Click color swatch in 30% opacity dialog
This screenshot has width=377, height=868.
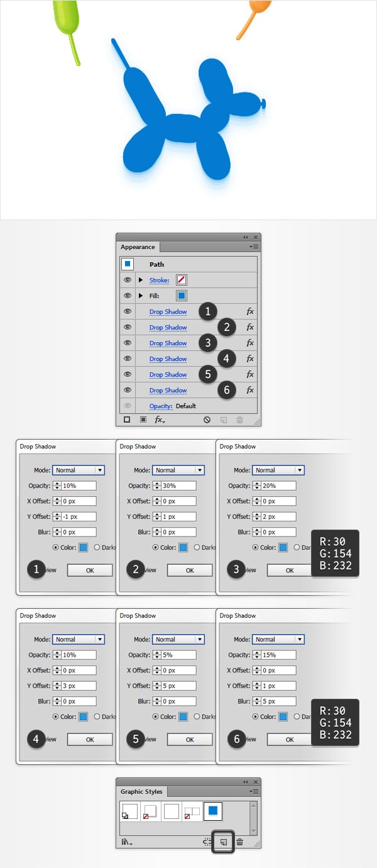[183, 547]
